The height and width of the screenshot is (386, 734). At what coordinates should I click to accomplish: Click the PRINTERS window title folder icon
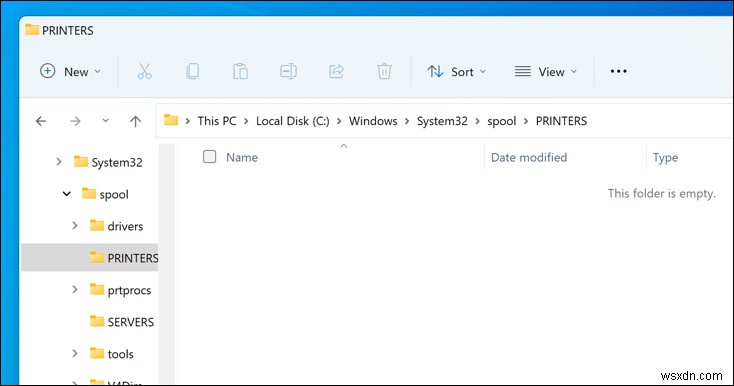[x=32, y=29]
